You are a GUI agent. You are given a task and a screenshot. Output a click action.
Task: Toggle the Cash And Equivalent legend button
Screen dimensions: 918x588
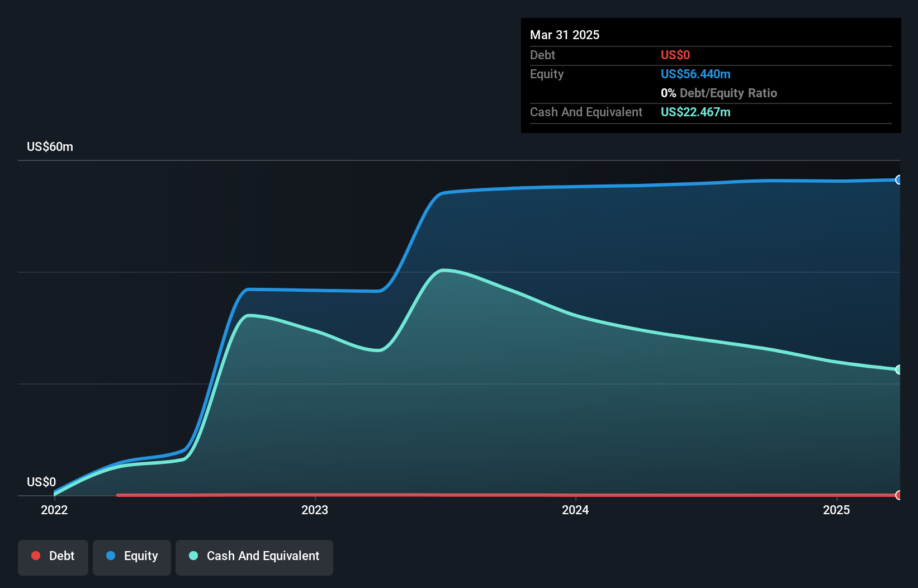pos(254,557)
